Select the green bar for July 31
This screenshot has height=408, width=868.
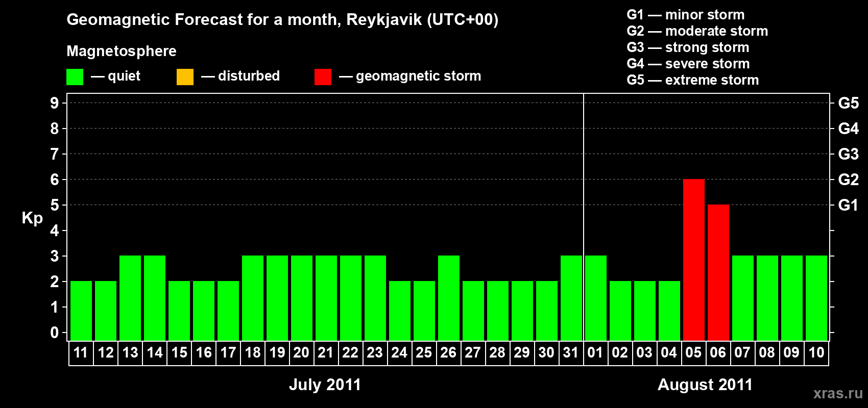click(571, 298)
